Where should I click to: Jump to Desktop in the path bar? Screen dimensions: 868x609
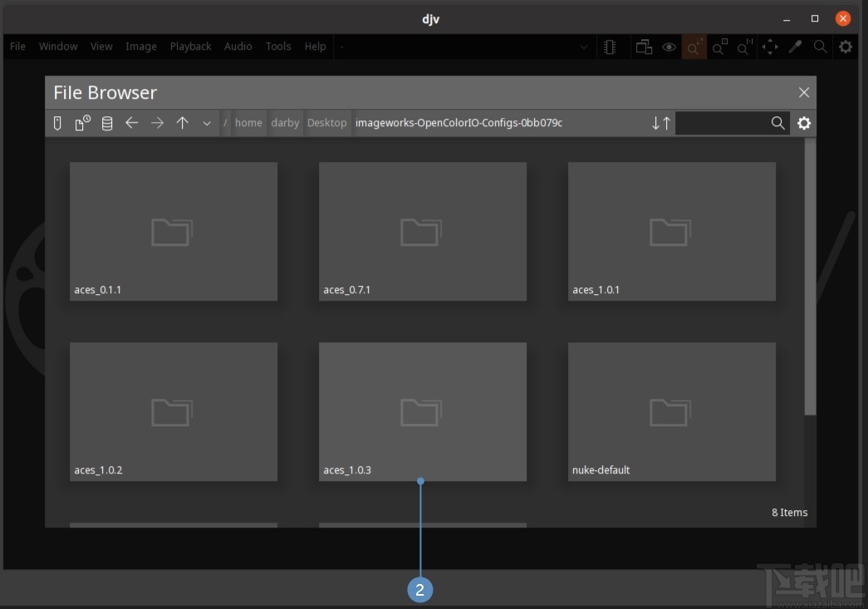[326, 123]
